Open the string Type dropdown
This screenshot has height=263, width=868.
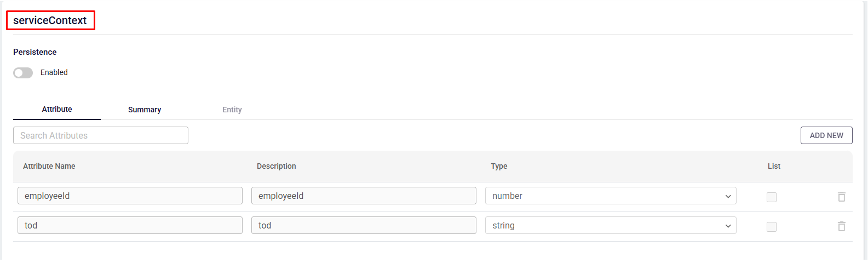tap(611, 226)
